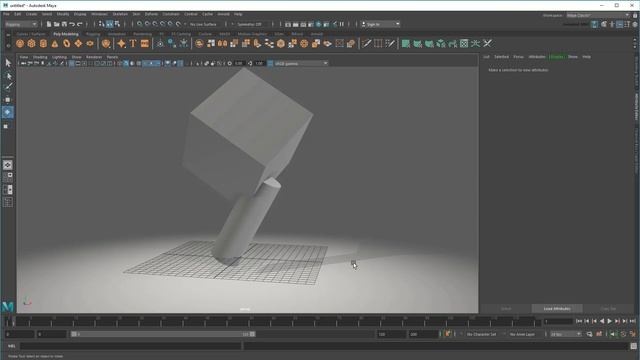
Task: Open the No Anim Layer dropdown
Action: [522, 334]
